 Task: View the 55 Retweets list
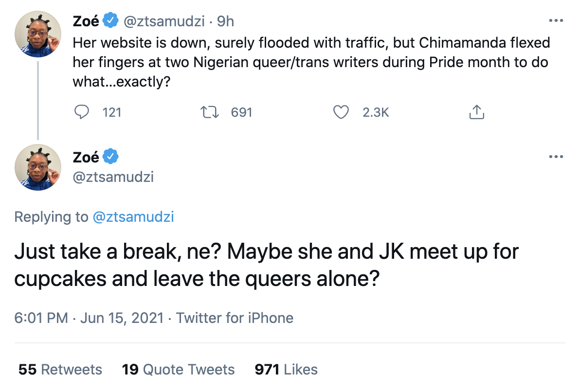(60, 370)
